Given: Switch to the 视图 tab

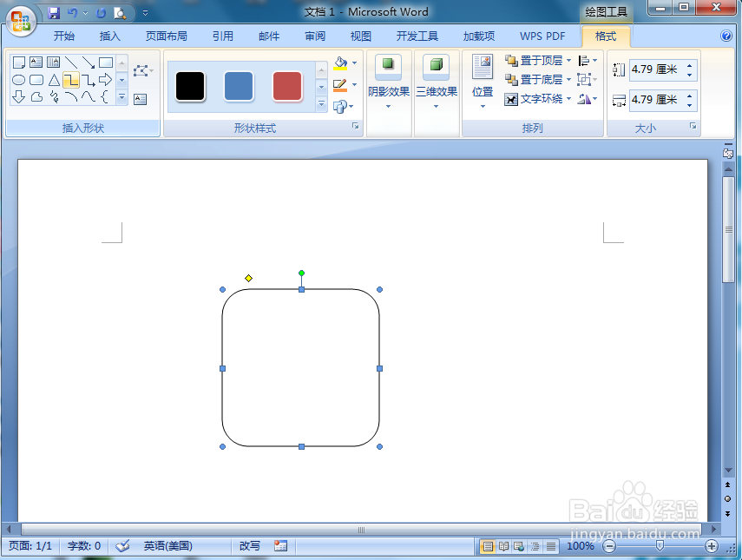Looking at the screenshot, I should pos(361,36).
